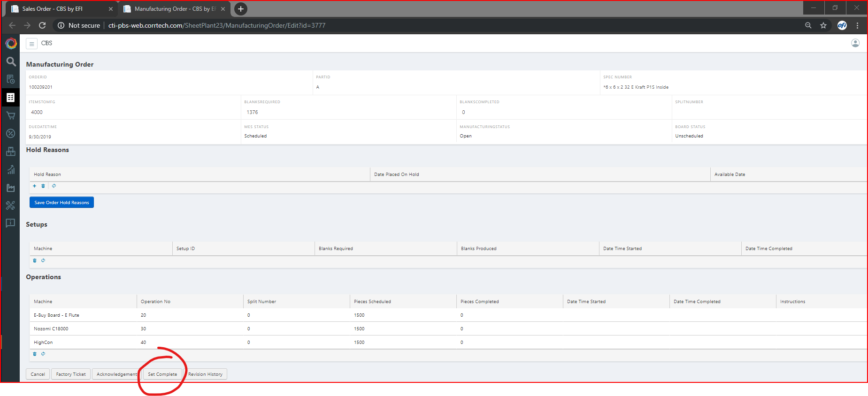Reload the page in browser

point(42,25)
